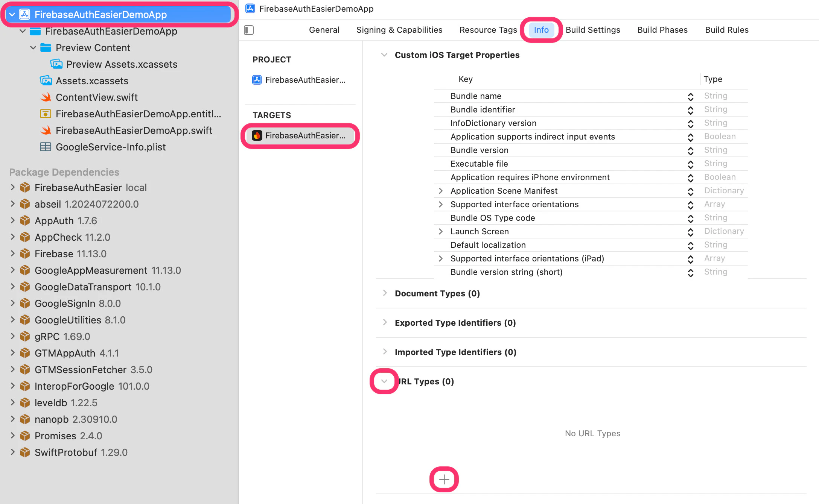Expand the Exported Type Identifiers section
The width and height of the screenshot is (819, 504).
[x=385, y=322]
